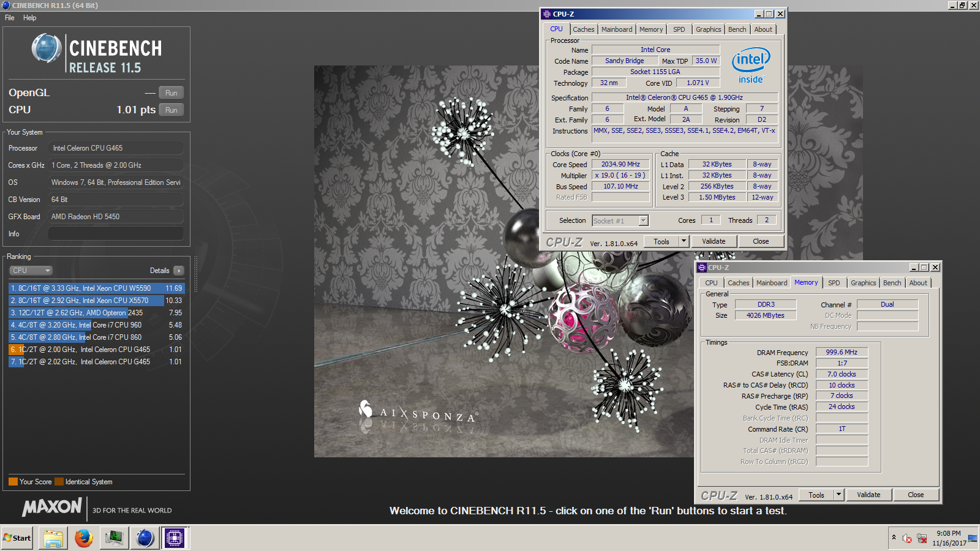
Task: Select ranking row Core i7 CPU 860
Action: point(97,337)
